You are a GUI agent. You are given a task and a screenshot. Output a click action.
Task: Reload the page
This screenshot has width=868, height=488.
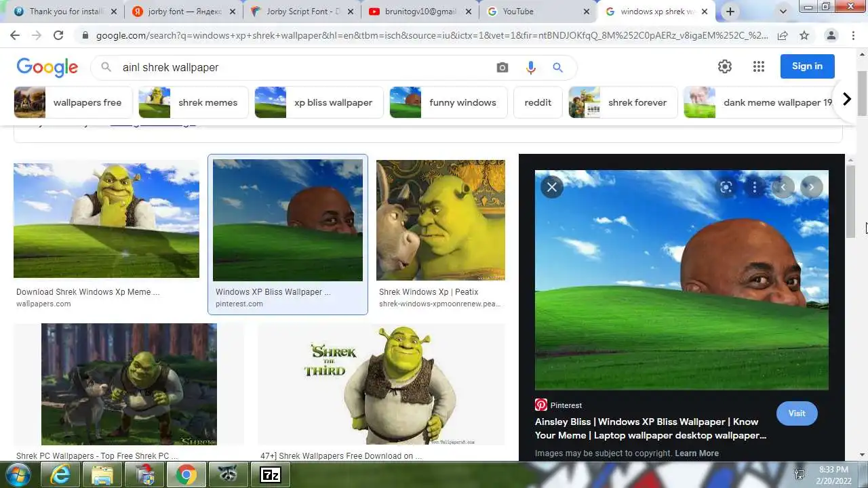click(58, 35)
